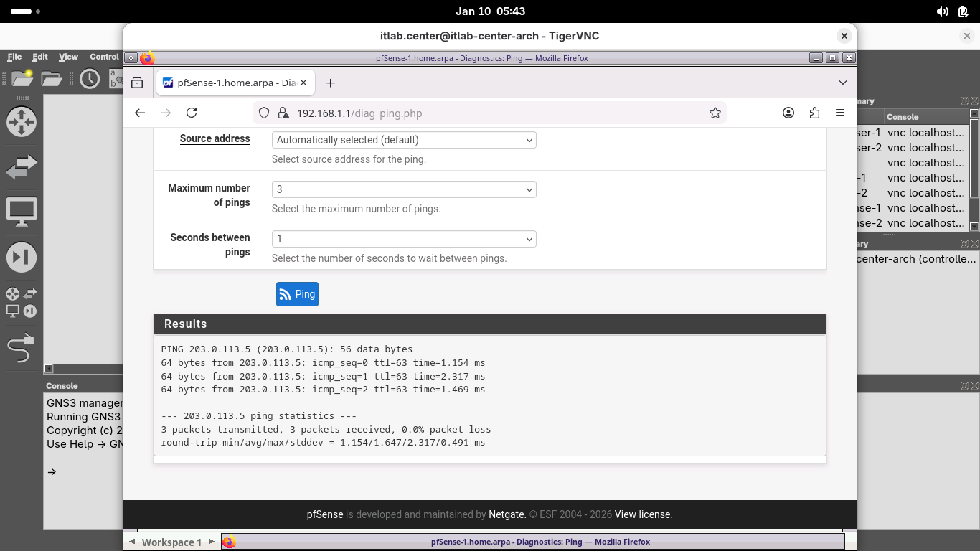This screenshot has height=551, width=980.
Task: Click the blue Ping button
Action: click(x=297, y=294)
